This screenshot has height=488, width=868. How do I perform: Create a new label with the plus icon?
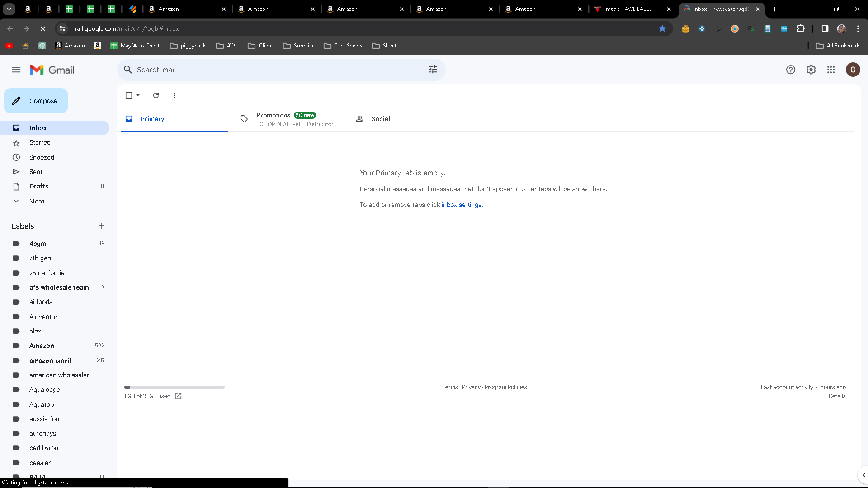pos(101,226)
